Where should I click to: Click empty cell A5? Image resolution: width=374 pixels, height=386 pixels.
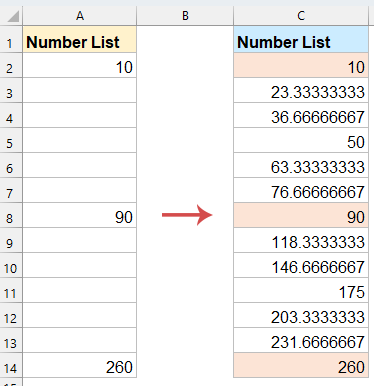80,140
